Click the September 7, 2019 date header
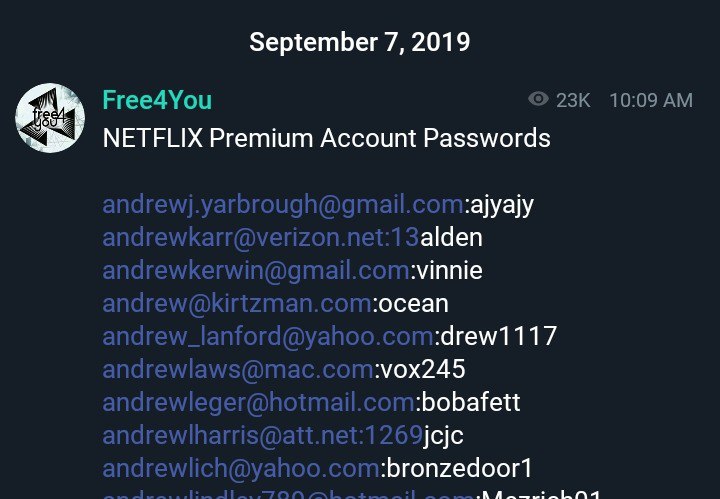The width and height of the screenshot is (720, 499). 360,42
